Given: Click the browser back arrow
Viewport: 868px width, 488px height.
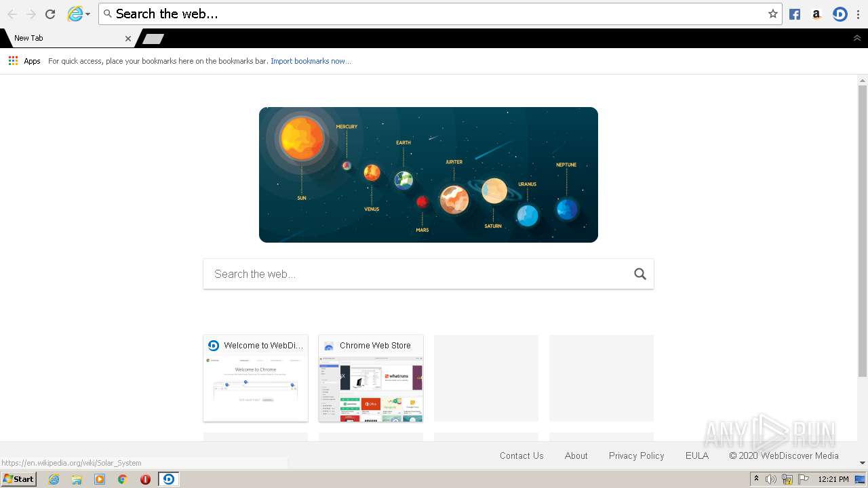Looking at the screenshot, I should (12, 14).
